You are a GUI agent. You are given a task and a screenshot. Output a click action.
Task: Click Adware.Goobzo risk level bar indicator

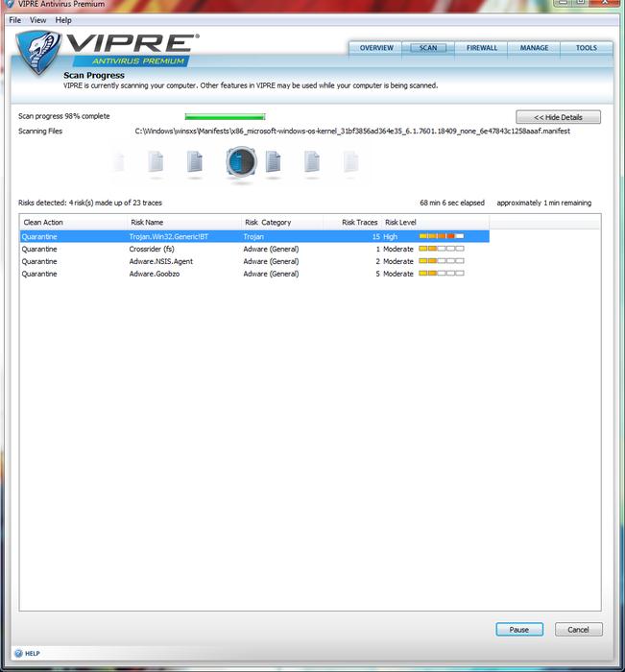click(x=442, y=274)
